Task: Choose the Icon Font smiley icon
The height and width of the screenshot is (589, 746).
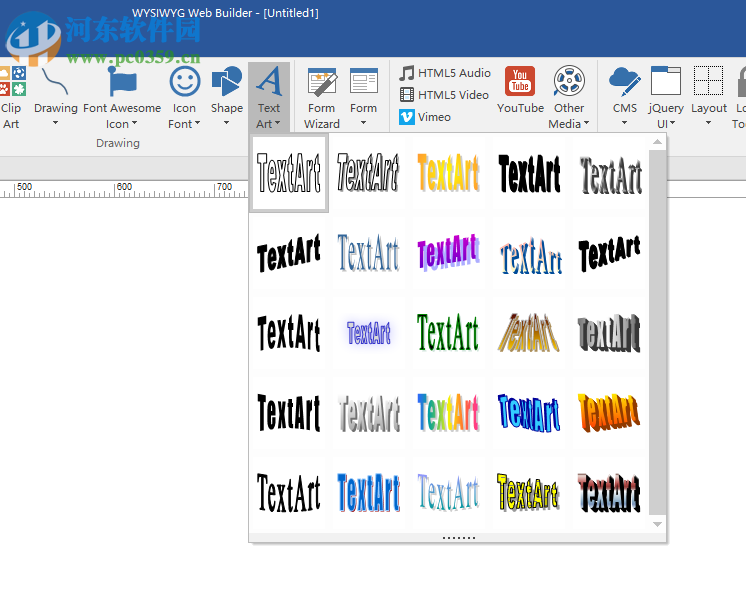Action: click(185, 81)
